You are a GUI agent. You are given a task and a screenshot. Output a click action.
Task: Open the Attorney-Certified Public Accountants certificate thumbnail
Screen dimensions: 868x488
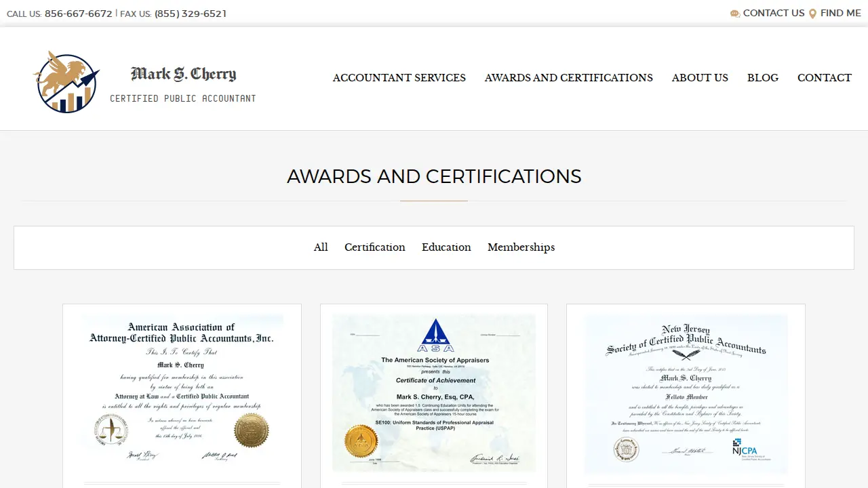[182, 393]
